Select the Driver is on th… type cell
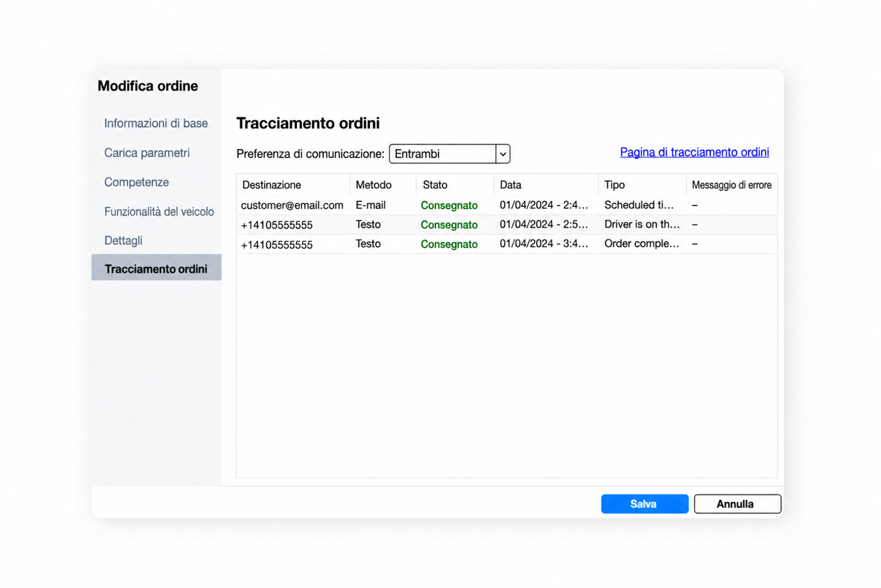This screenshot has width=881, height=588. 642,225
